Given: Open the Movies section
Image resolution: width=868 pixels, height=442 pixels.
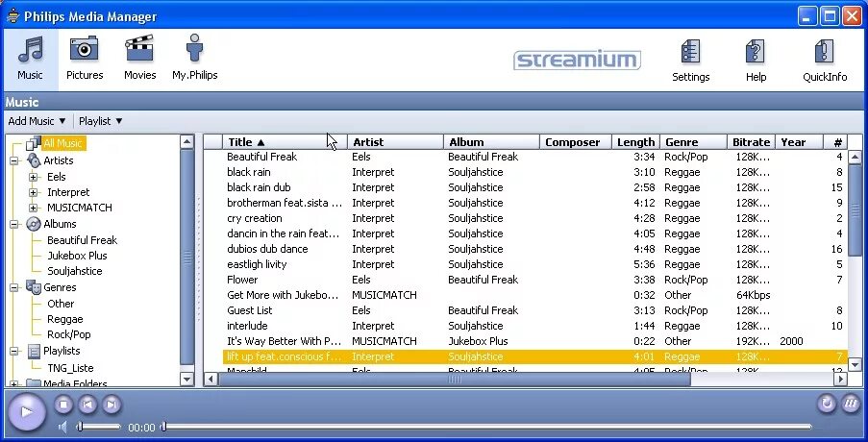Looking at the screenshot, I should (x=139, y=59).
